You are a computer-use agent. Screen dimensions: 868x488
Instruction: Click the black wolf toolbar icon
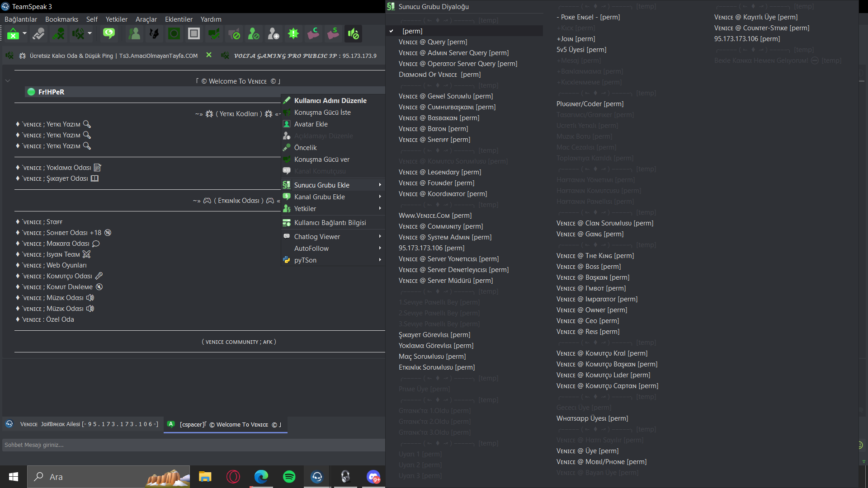pos(154,33)
